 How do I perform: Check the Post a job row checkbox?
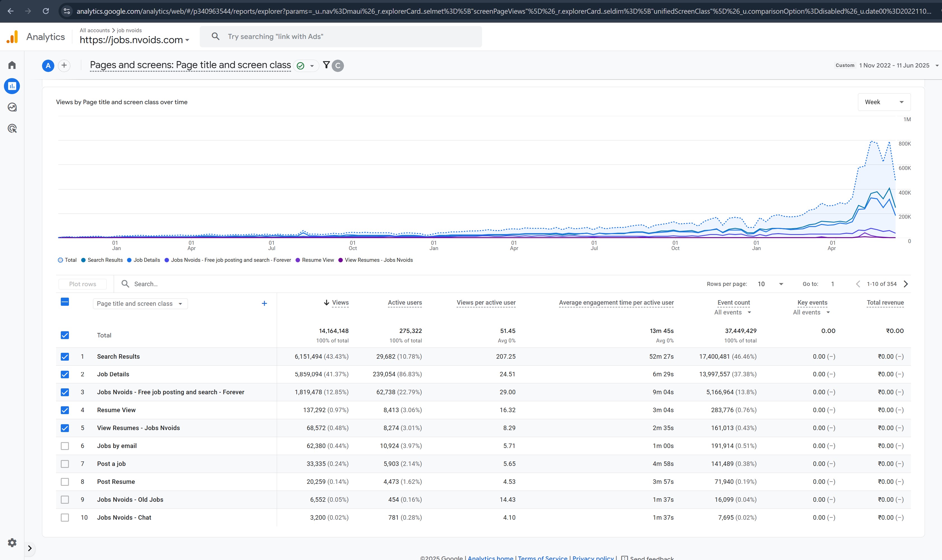coord(65,464)
